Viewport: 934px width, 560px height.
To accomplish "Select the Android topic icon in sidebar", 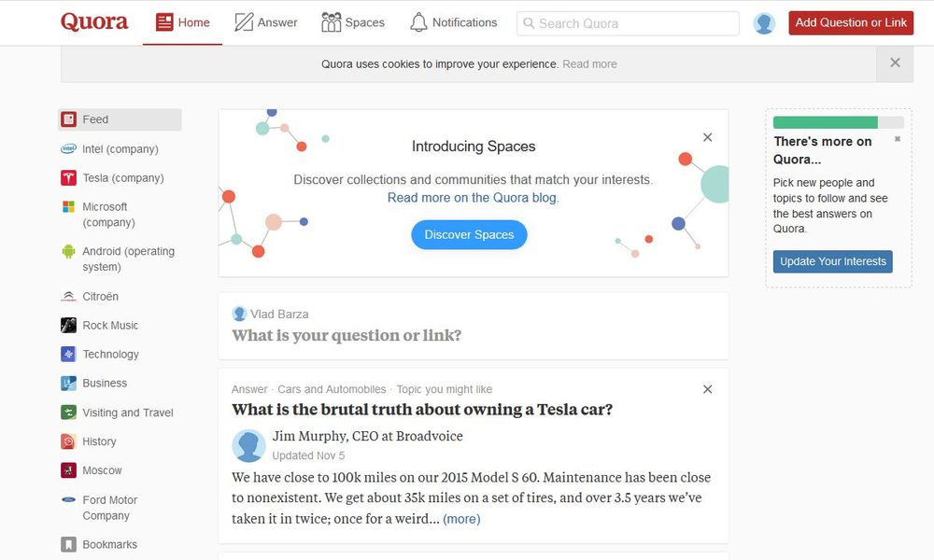I will click(68, 251).
